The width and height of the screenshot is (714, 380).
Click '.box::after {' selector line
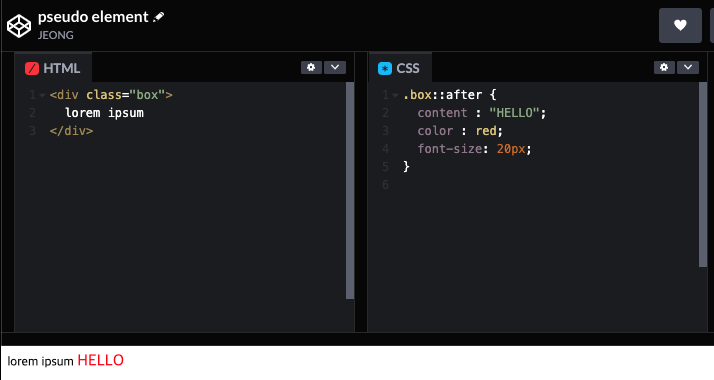click(449, 95)
